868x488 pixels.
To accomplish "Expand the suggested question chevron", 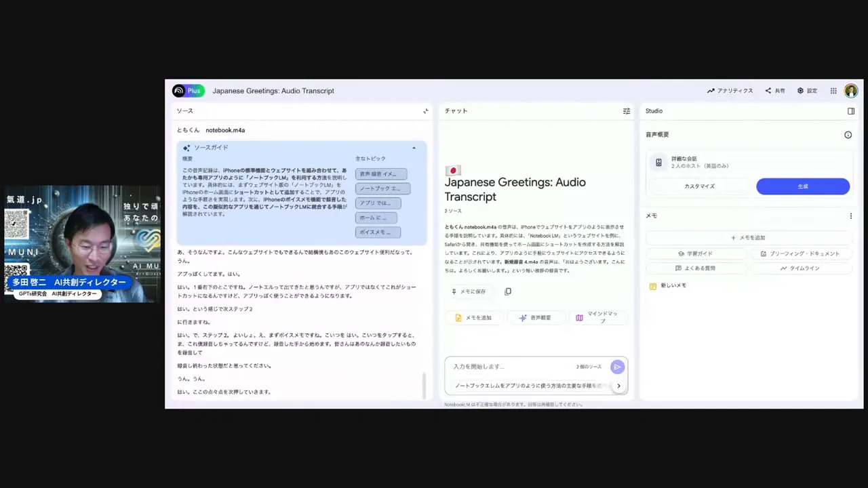I will tap(618, 386).
